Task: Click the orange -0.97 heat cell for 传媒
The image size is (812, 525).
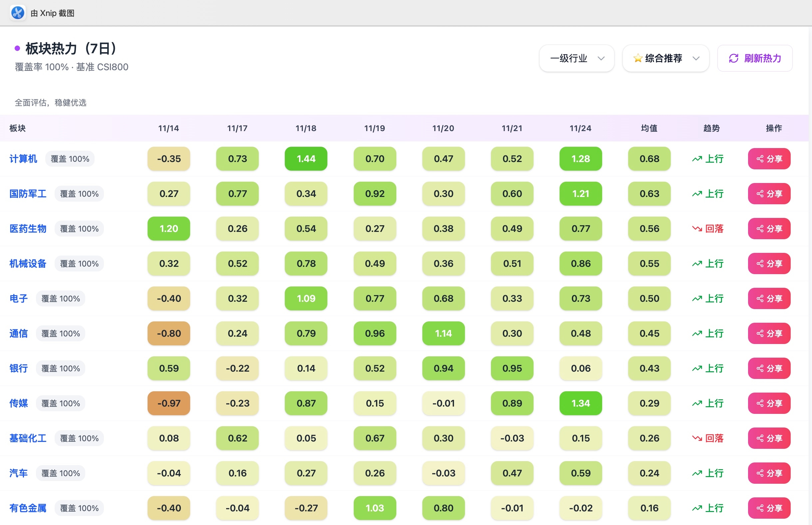Action: click(x=169, y=403)
